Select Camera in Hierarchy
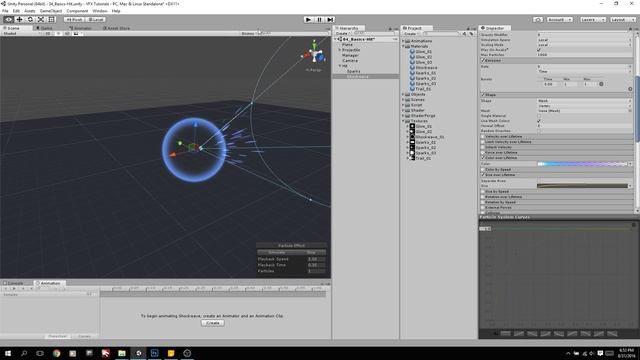640x360 pixels. point(350,60)
